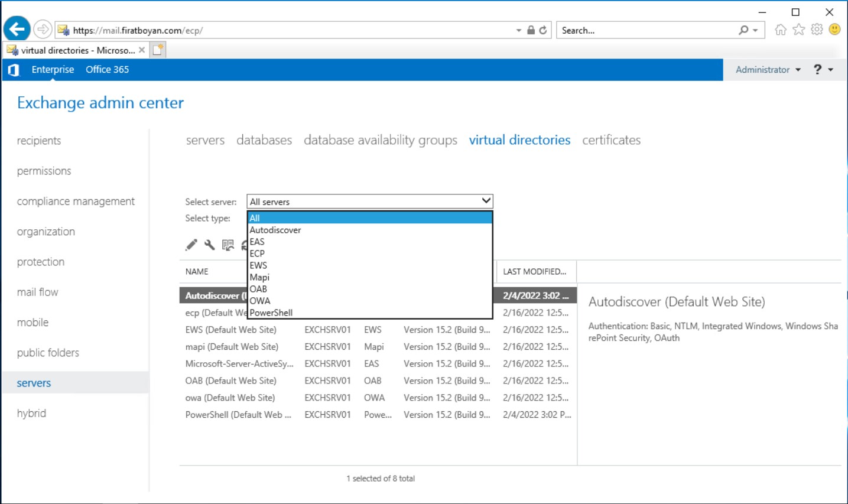Select the virtual directories tab
Viewport: 848px width, 504px height.
coord(519,140)
